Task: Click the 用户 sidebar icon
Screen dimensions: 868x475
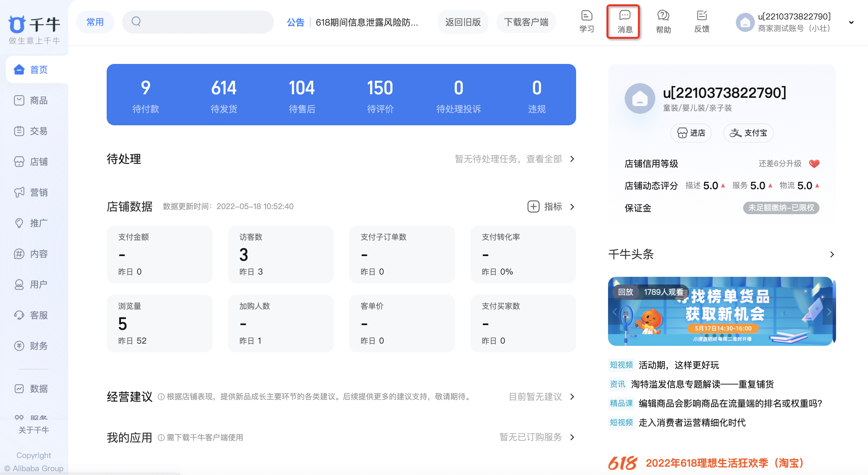Action: tap(19, 284)
